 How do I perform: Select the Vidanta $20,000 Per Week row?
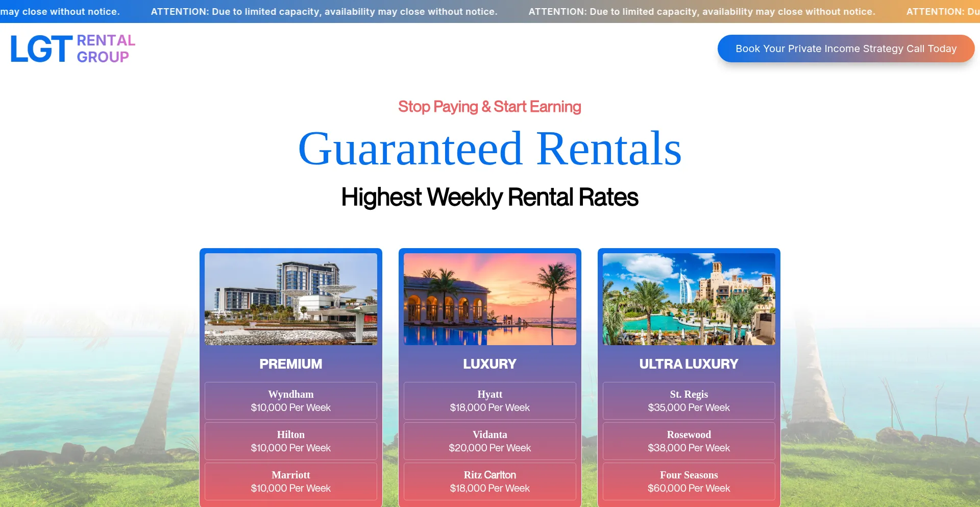[x=490, y=441]
